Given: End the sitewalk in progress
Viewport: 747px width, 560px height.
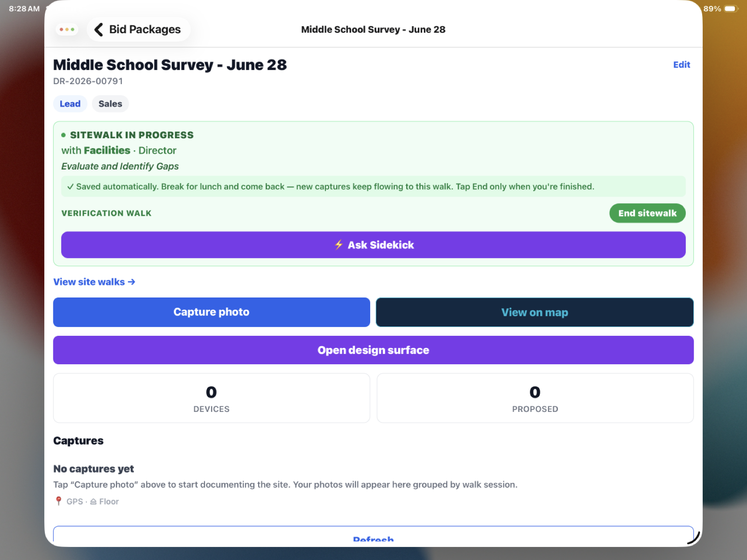Looking at the screenshot, I should coord(647,213).
